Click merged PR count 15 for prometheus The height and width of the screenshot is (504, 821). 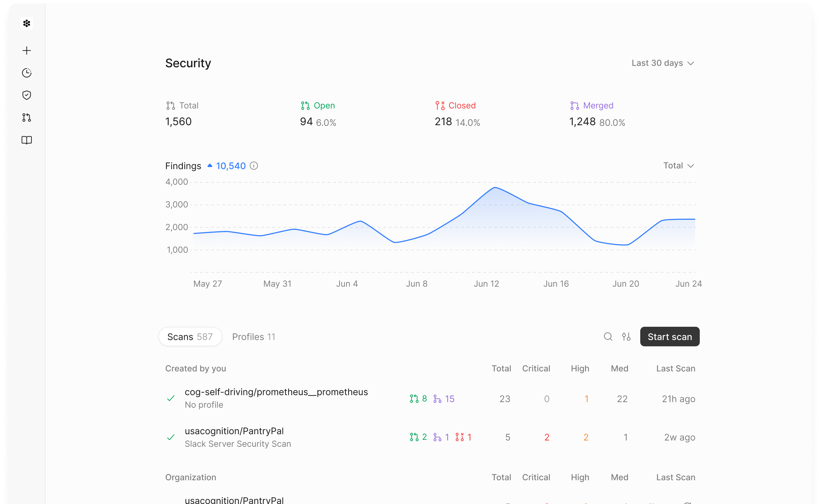pyautogui.click(x=444, y=399)
